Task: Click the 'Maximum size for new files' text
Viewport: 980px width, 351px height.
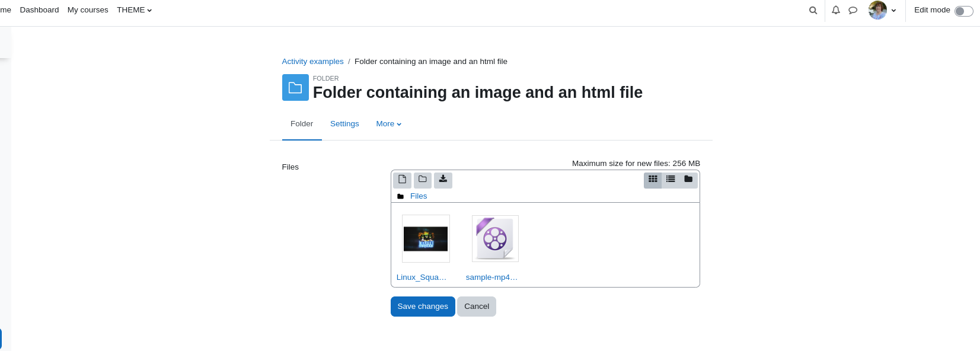Action: pos(636,164)
